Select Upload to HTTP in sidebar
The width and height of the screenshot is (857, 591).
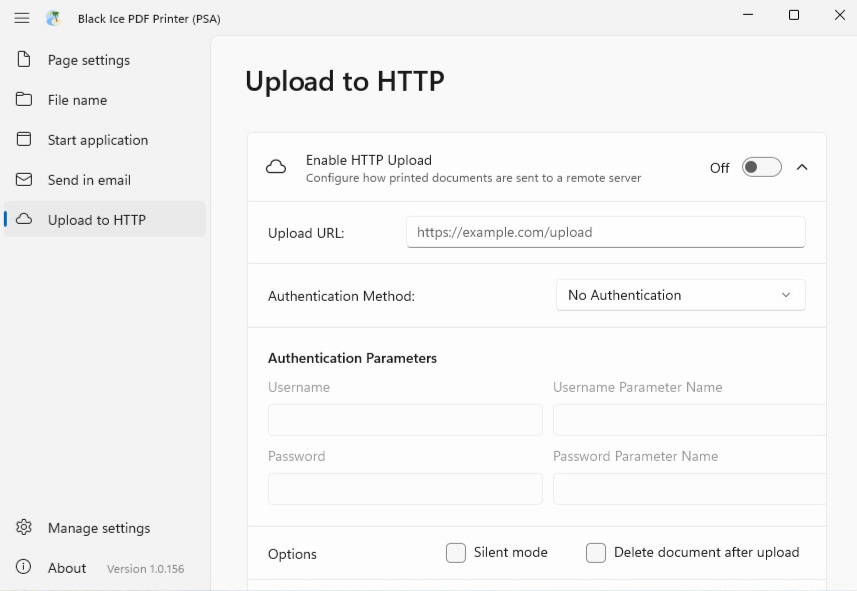pos(105,219)
